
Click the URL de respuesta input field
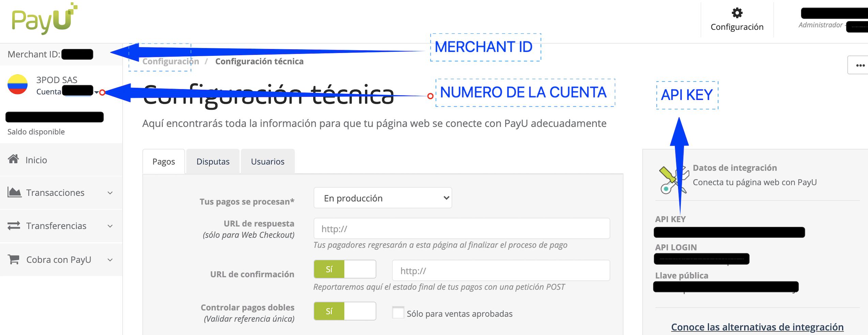(x=462, y=228)
